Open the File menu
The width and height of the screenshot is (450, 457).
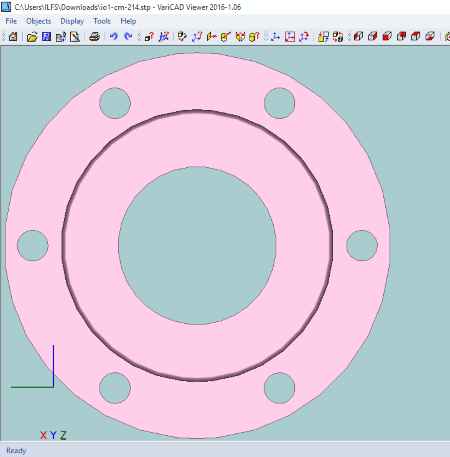click(11, 21)
